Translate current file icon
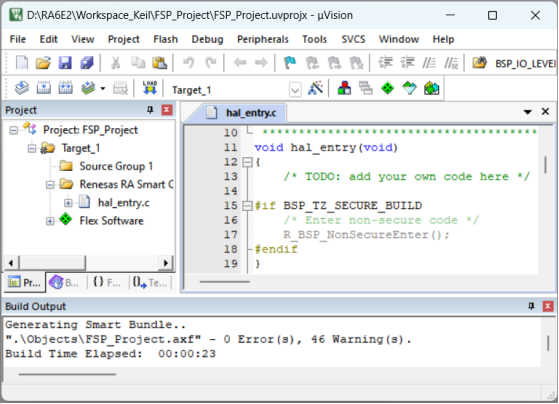Image resolution: width=559 pixels, height=404 pixels. [22, 88]
